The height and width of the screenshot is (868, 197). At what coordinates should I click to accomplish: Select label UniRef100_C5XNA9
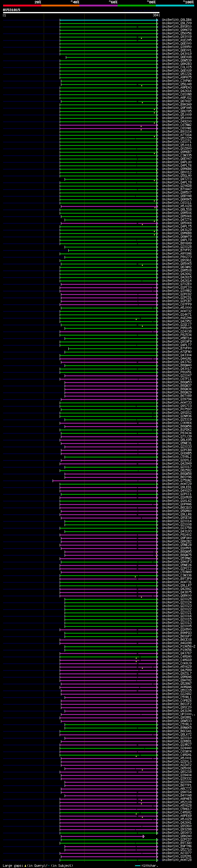(x=177, y=572)
